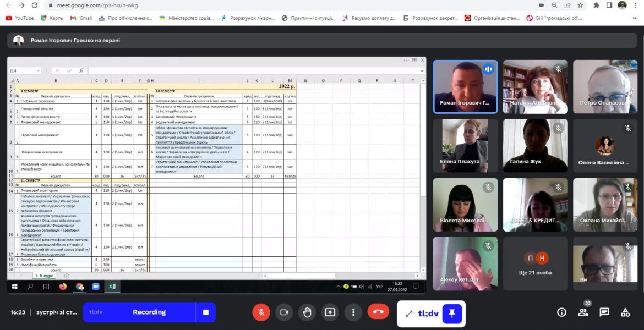Open the 'Розрахунок декрет...' bookmark

point(430,18)
